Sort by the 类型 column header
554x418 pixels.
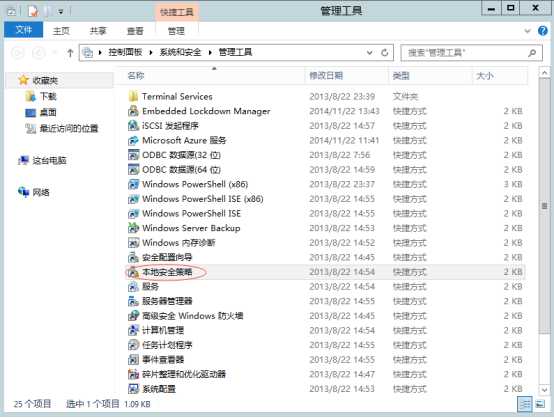(431, 76)
